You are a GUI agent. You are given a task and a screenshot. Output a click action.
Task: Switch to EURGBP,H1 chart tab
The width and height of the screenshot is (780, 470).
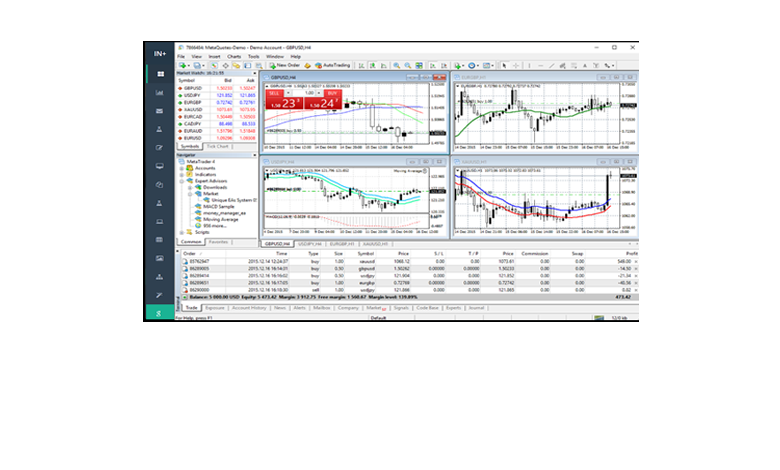coord(342,244)
